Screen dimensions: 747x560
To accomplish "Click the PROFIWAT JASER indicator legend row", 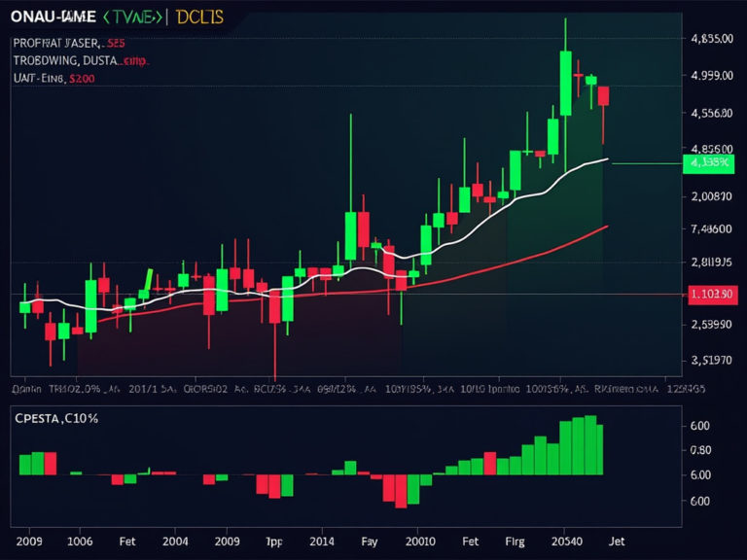I will coord(69,43).
